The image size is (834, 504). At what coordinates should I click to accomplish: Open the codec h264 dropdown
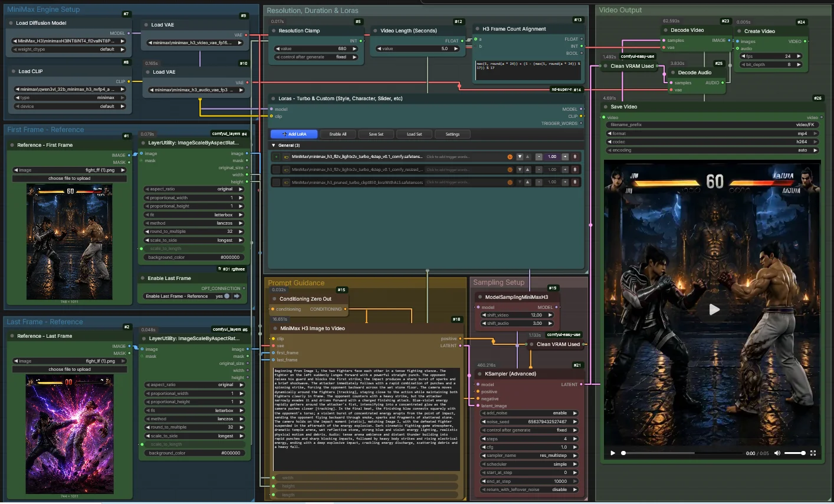[x=712, y=142]
